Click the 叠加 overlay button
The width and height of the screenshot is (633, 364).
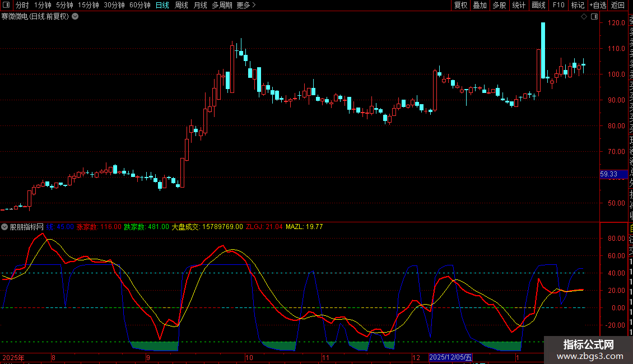tap(480, 5)
